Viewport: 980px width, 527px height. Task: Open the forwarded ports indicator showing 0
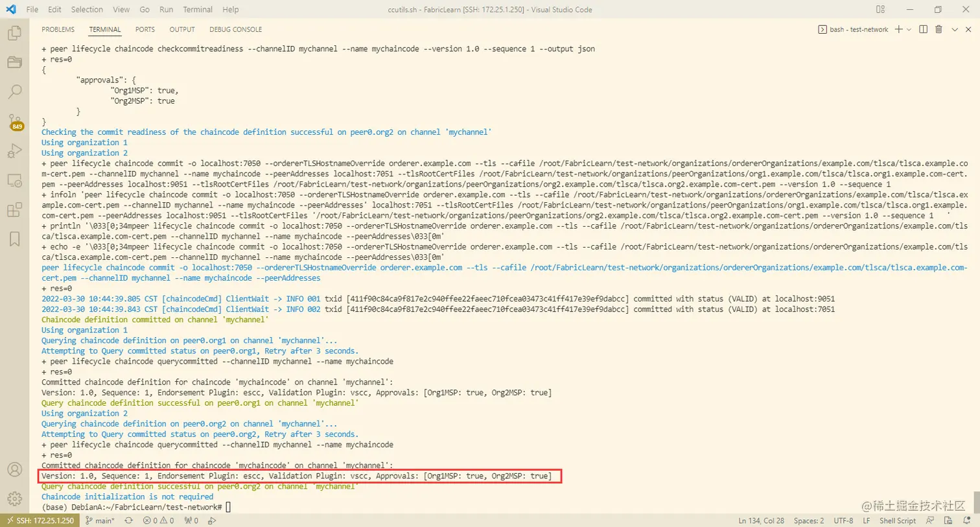click(191, 521)
